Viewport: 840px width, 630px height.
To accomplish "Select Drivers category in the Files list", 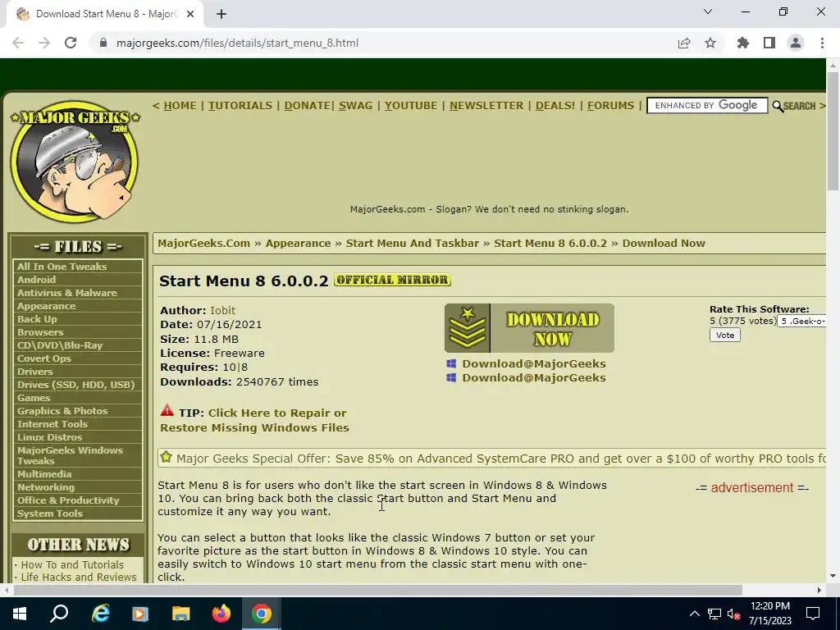I will pyautogui.click(x=34, y=372).
